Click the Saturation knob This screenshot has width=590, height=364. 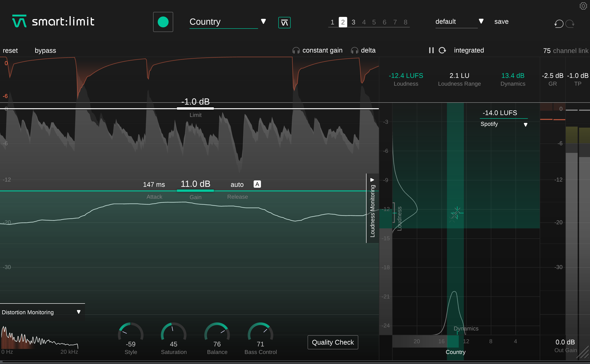173,334
